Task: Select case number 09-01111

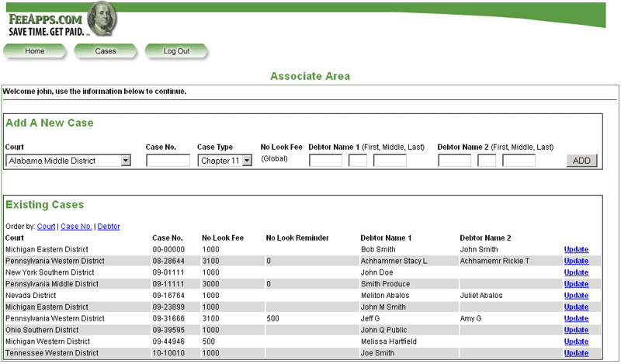Action: coord(168,272)
